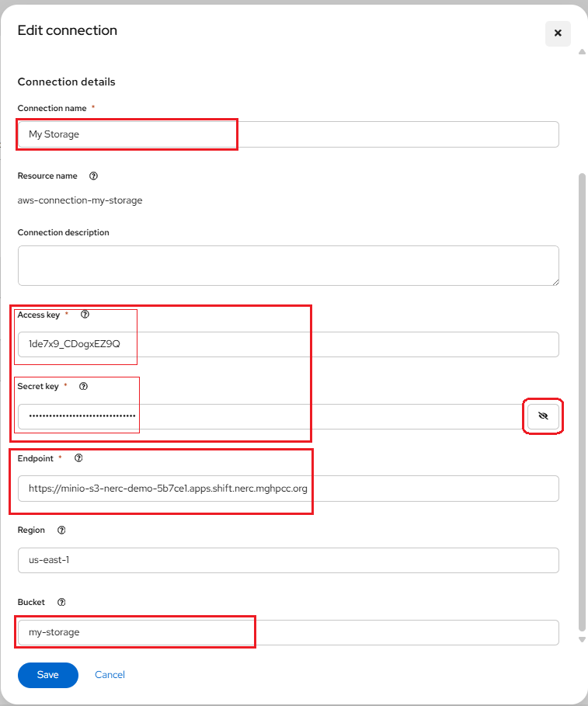Open the Region help icon
Screen dimensions: 588x706
[62, 530]
